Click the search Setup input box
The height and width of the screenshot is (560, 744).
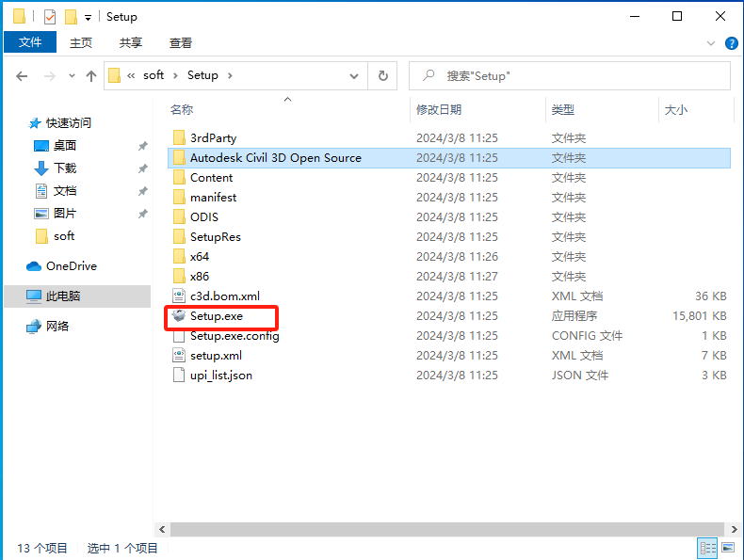pyautogui.click(x=570, y=76)
